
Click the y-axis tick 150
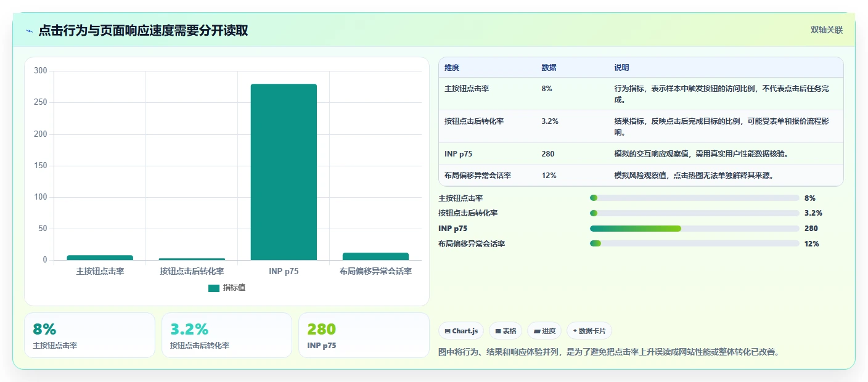pyautogui.click(x=41, y=166)
